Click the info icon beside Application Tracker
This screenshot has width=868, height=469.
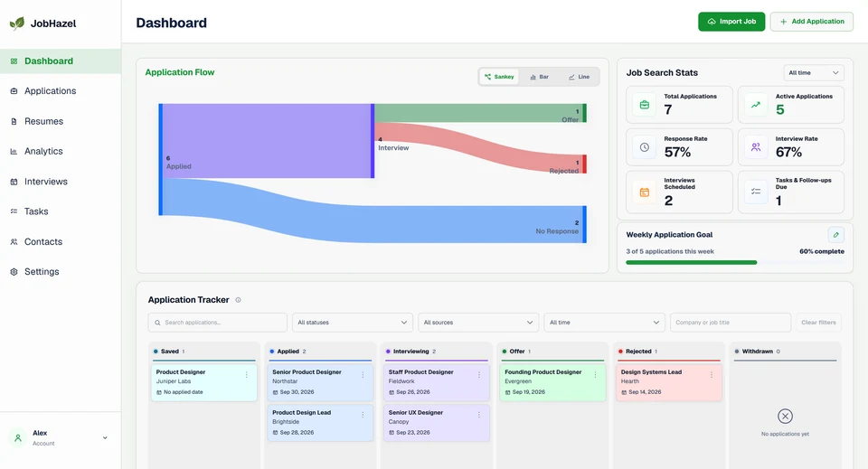[238, 300]
